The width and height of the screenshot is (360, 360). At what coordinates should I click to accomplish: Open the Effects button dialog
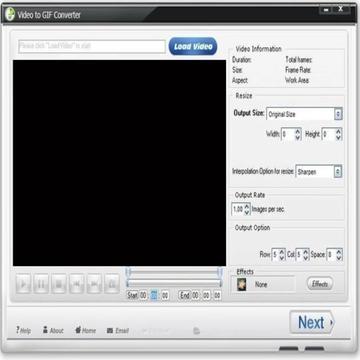(320, 284)
